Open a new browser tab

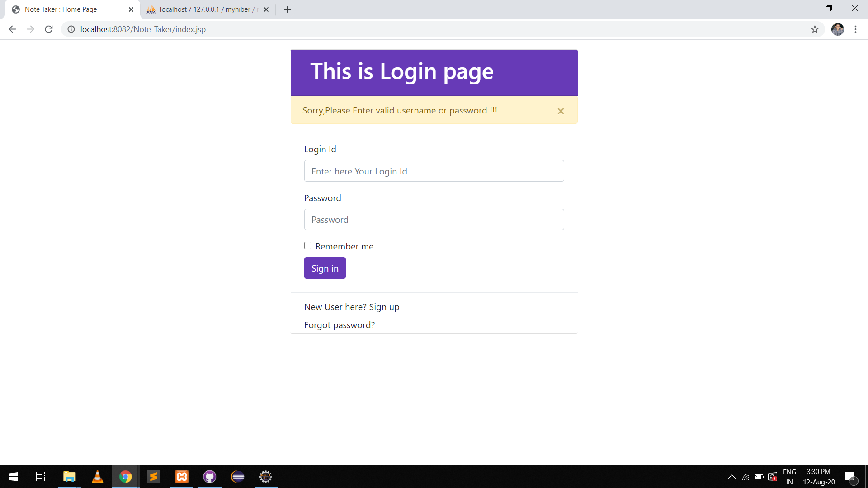pyautogui.click(x=288, y=9)
